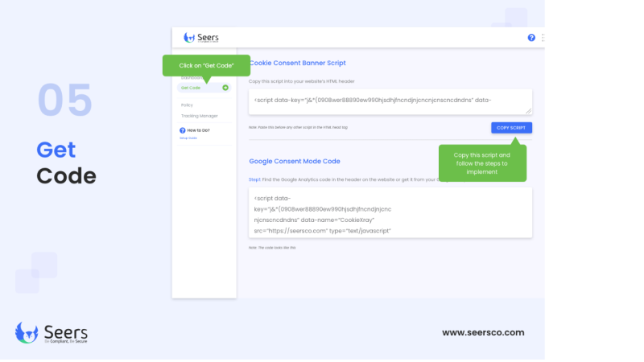644x362 pixels.
Task: Open the Setup Guide link
Action: point(188,138)
